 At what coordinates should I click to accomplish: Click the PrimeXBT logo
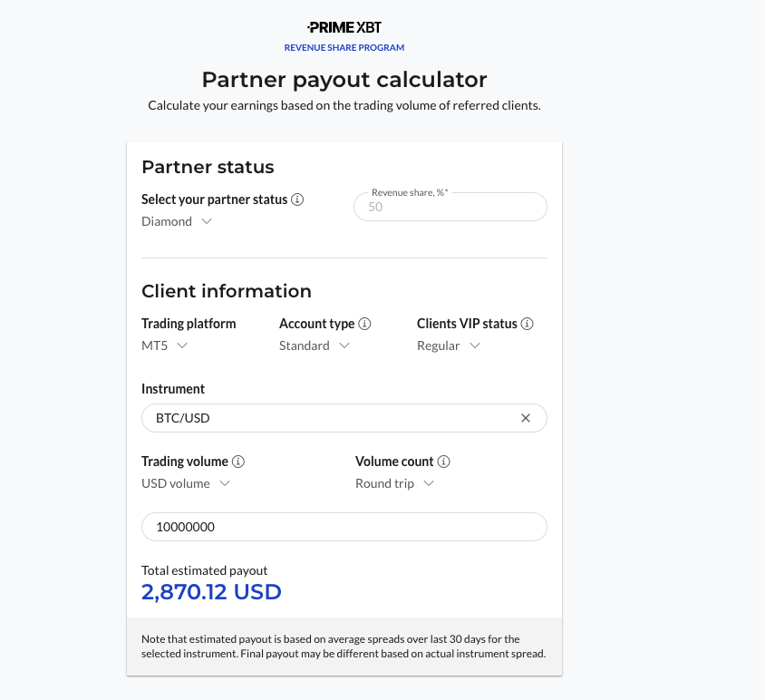point(344,27)
